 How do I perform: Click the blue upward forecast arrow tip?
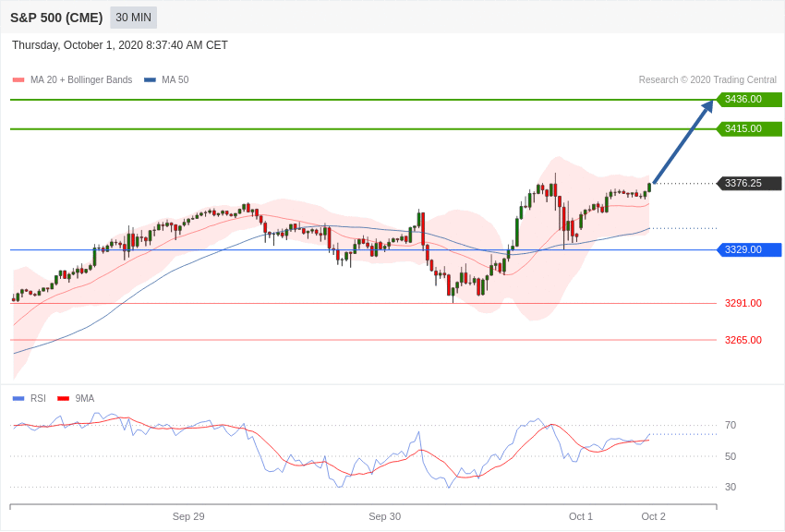(709, 105)
